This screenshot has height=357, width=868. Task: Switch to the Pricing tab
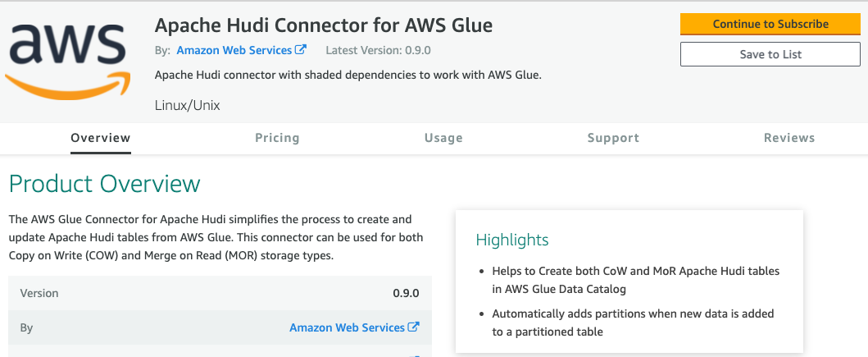point(277,138)
